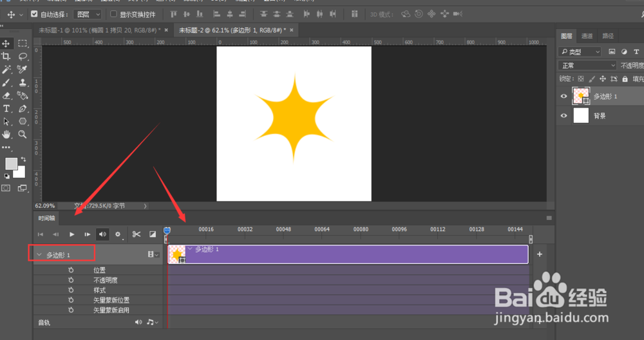This screenshot has height=340, width=644.
Task: Lock transparent pixels in Layers panel
Action: coord(581,79)
